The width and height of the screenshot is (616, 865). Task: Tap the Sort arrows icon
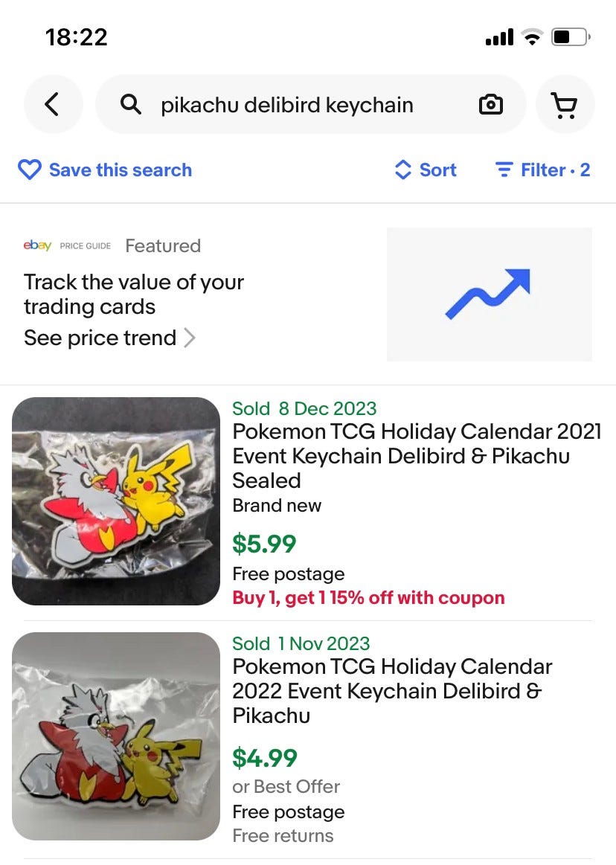click(x=402, y=170)
